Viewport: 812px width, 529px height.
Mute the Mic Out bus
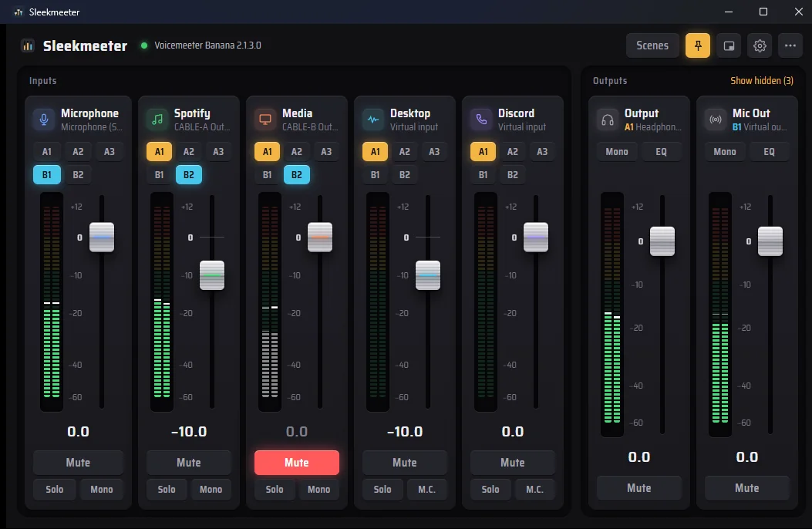[x=746, y=488]
